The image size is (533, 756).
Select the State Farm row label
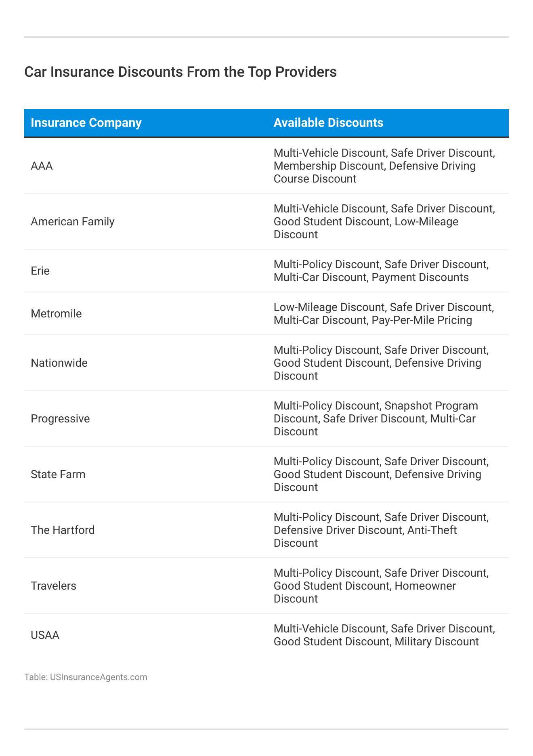(58, 475)
